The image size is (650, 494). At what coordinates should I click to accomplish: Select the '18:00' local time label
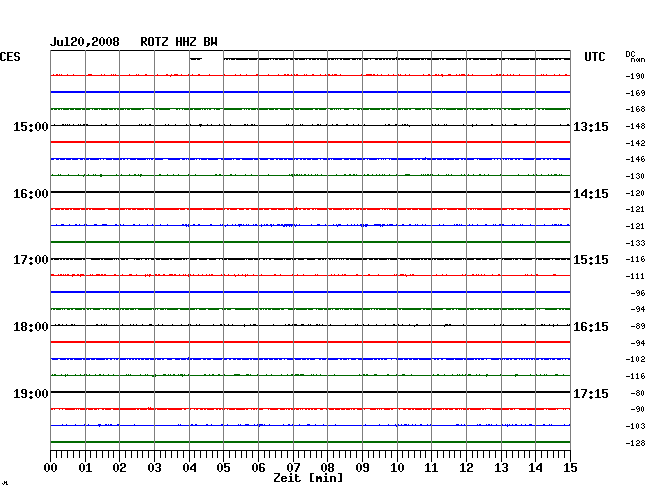pos(31,327)
